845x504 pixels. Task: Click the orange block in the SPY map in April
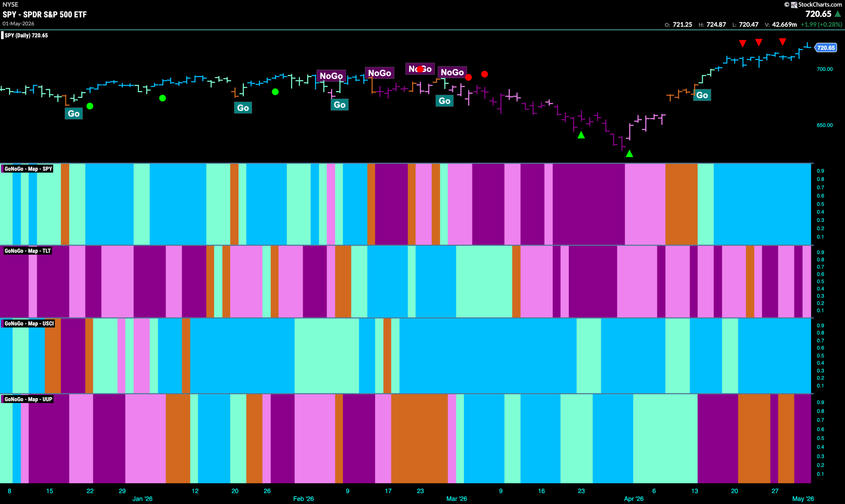[681, 204]
